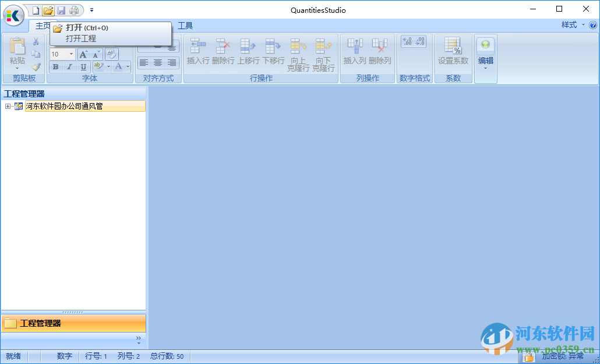The image size is (600, 364).
Task: Open the QuantitiesStudio application orb menu
Action: (14, 16)
